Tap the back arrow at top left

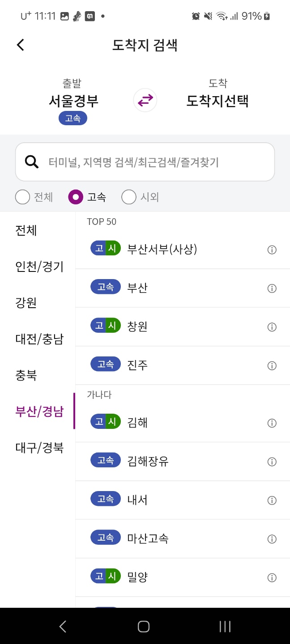[x=20, y=45]
